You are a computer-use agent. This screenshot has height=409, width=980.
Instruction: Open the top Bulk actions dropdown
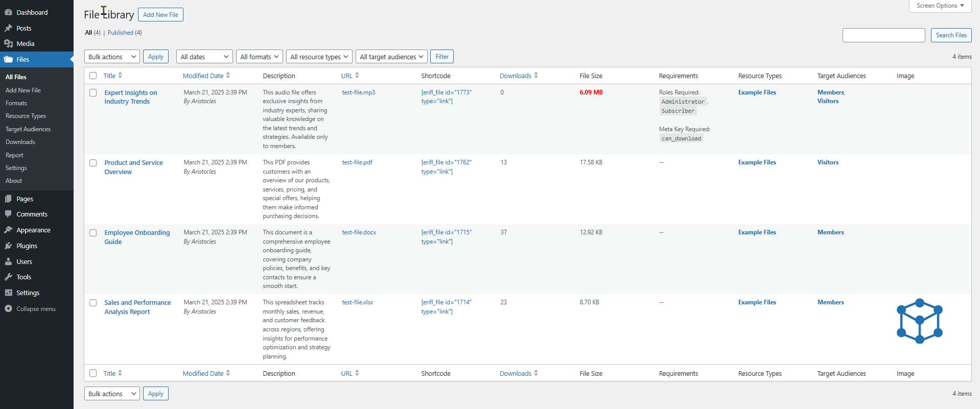pos(112,57)
